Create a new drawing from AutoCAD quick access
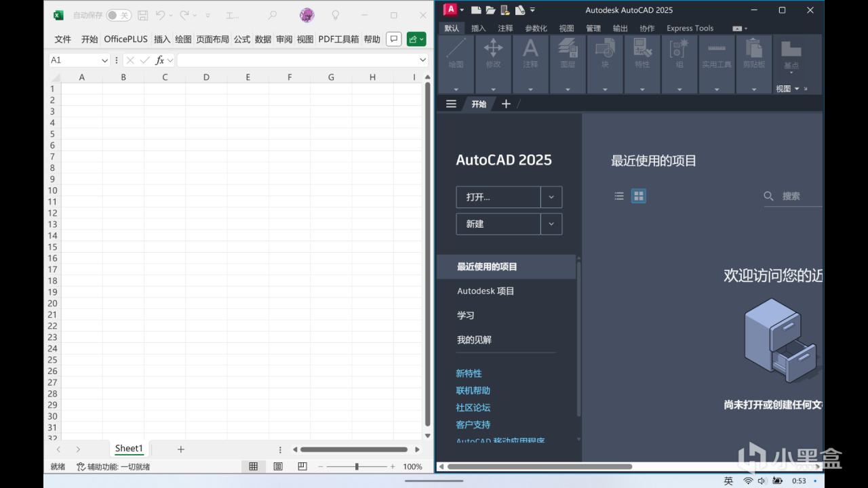 476,9
